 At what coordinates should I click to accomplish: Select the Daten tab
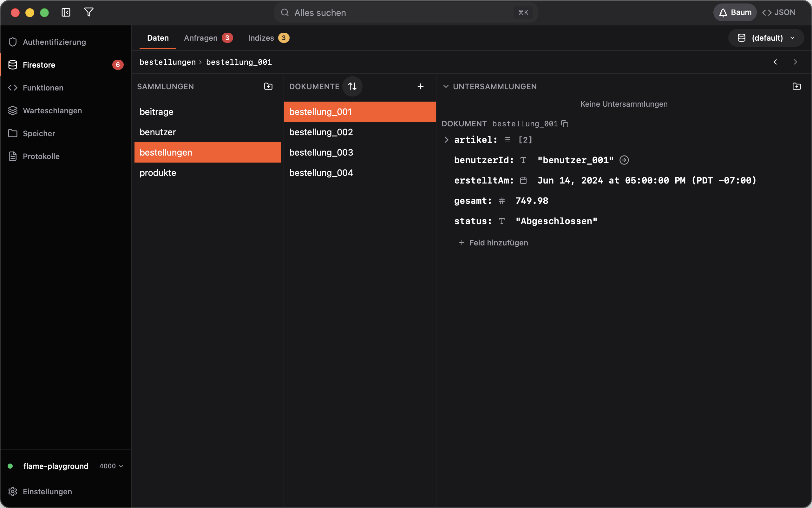pyautogui.click(x=158, y=38)
